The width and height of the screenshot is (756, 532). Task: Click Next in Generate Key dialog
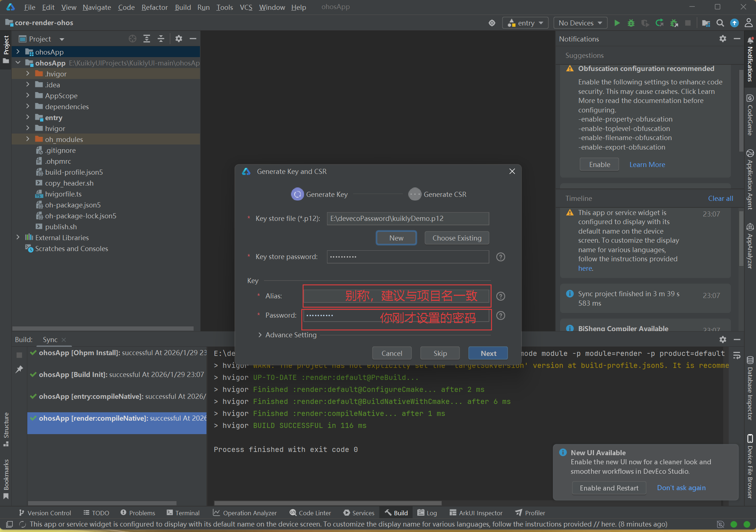[x=488, y=353]
